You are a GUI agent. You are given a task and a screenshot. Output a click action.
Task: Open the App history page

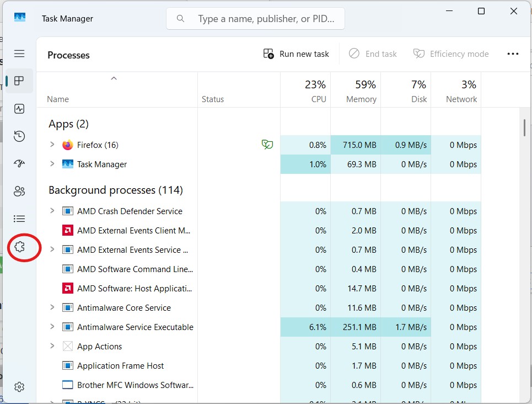(19, 136)
